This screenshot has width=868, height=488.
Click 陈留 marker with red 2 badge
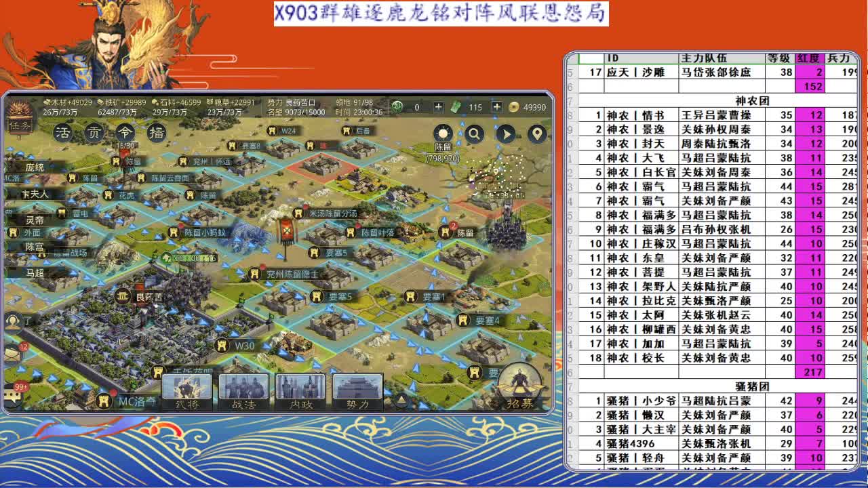coord(458,232)
